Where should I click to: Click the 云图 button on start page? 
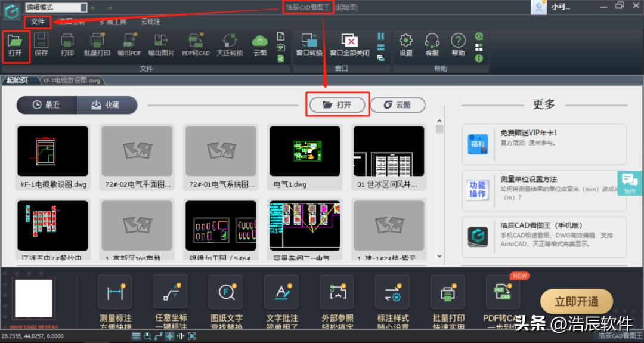398,105
